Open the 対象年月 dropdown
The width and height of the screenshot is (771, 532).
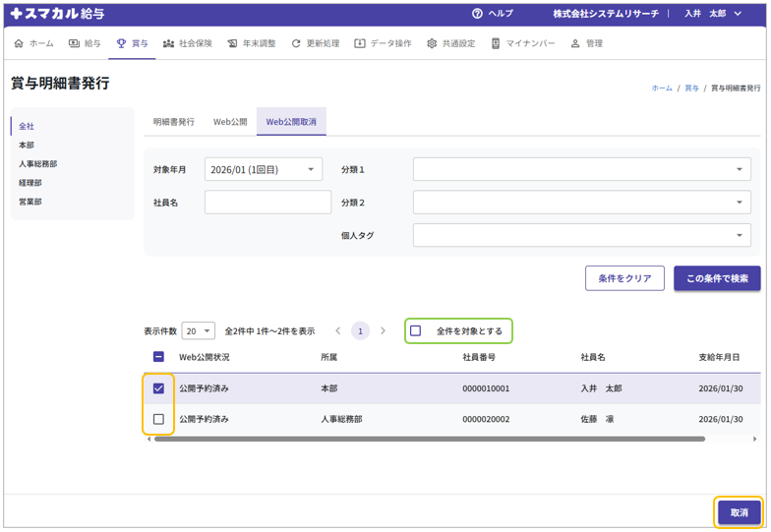point(264,169)
